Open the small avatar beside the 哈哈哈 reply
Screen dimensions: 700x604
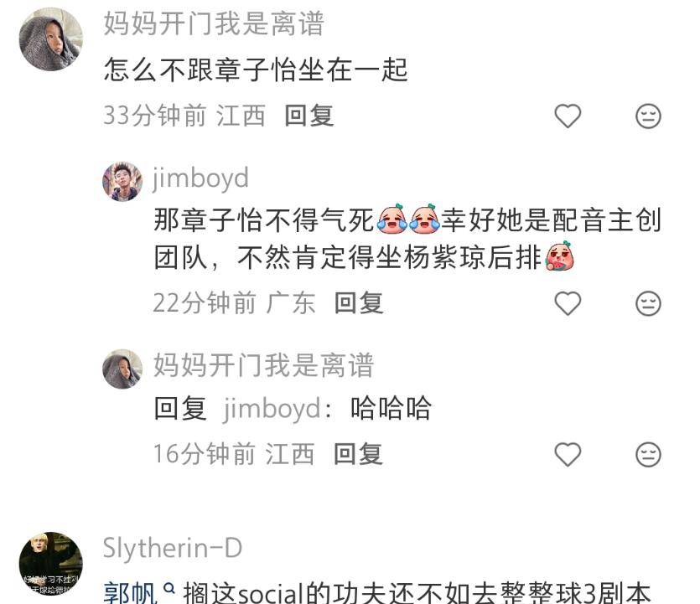122,369
